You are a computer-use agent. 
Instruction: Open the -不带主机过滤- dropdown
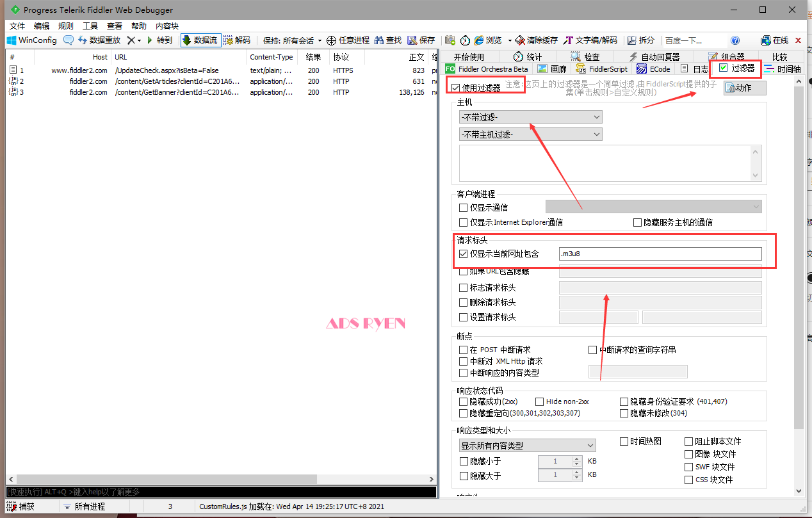[531, 134]
